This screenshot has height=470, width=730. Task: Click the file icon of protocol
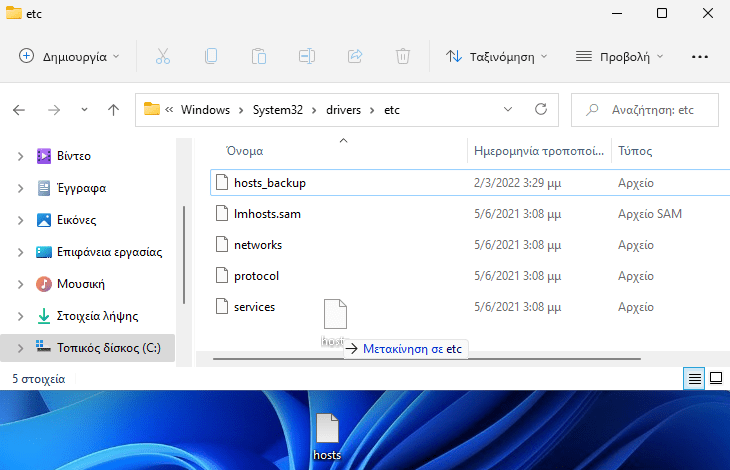pos(222,275)
